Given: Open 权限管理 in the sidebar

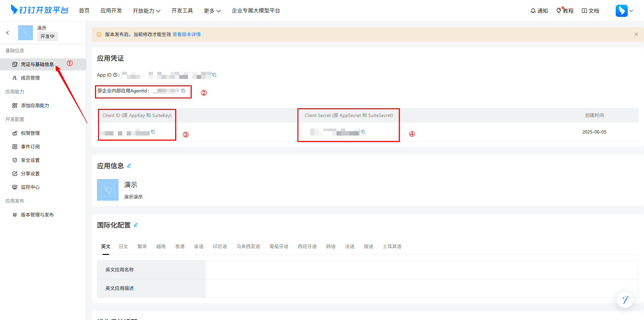Looking at the screenshot, I should tap(30, 133).
